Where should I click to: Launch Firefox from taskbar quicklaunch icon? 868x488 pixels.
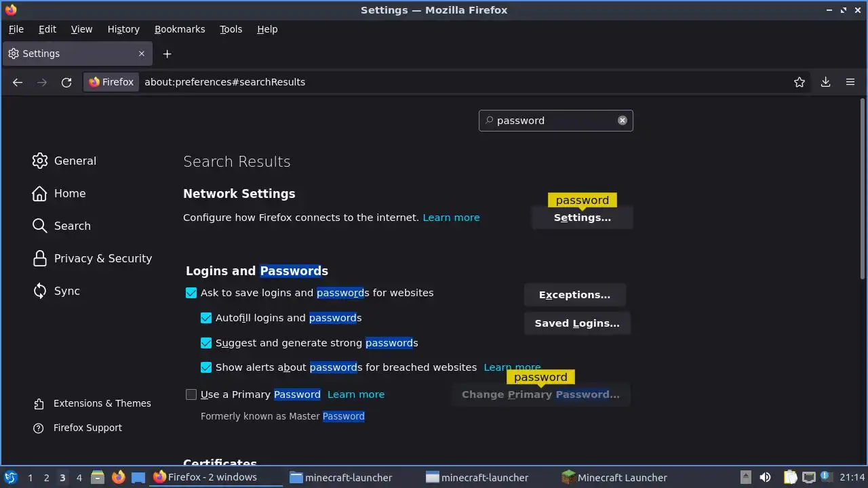point(118,477)
